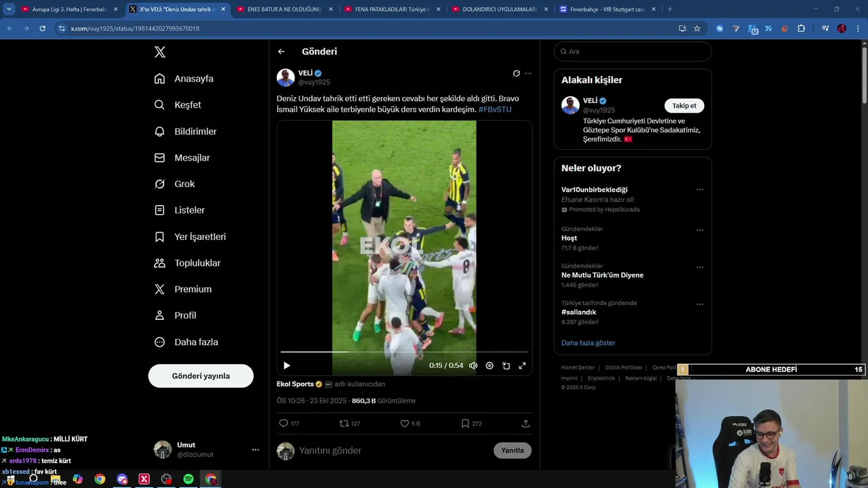Click the share icon under the post
This screenshot has height=488, width=868.
point(526,424)
